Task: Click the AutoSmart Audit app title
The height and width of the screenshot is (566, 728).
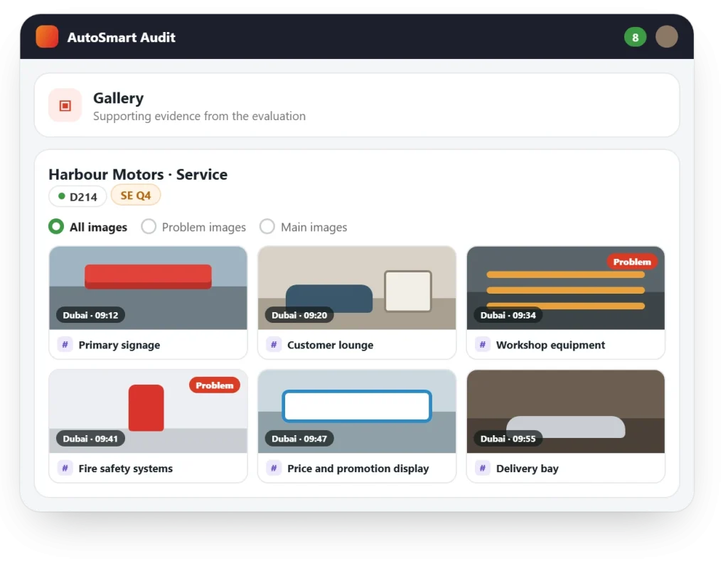Action: click(x=121, y=37)
